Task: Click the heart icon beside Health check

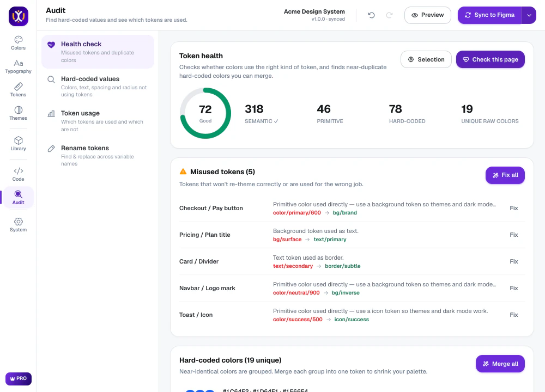Action: 51,45
